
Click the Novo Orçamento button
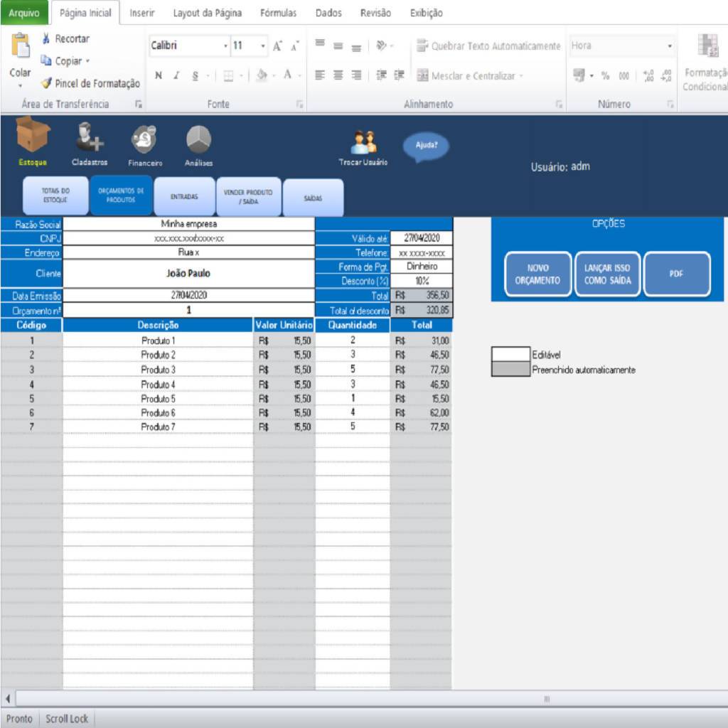[537, 274]
